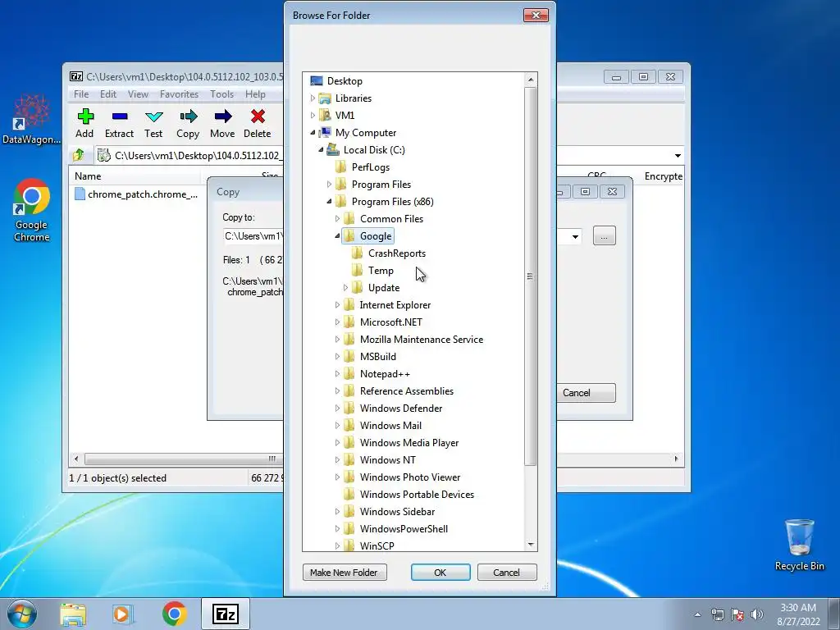Click the volume speaker tray icon
Viewport: 840px width, 630px height.
757,614
